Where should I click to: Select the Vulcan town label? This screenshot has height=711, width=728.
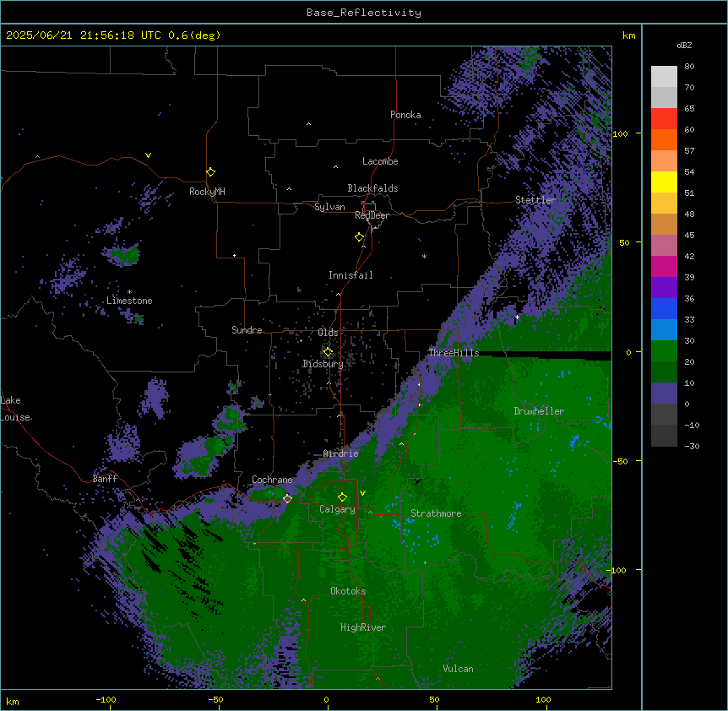(x=459, y=669)
